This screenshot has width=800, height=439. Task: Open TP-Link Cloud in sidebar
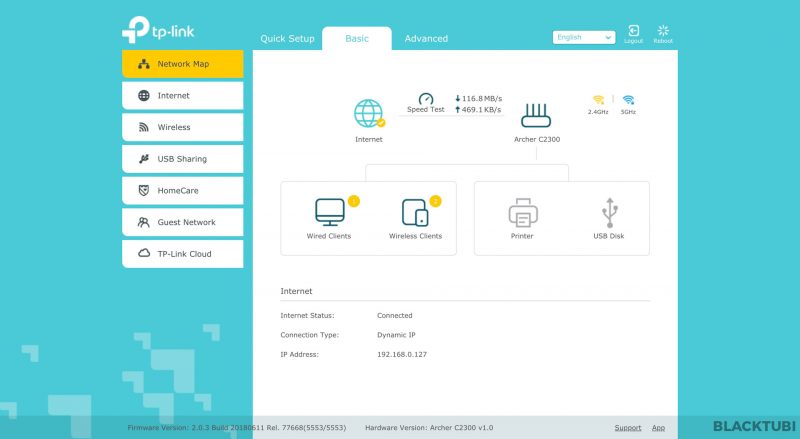183,254
